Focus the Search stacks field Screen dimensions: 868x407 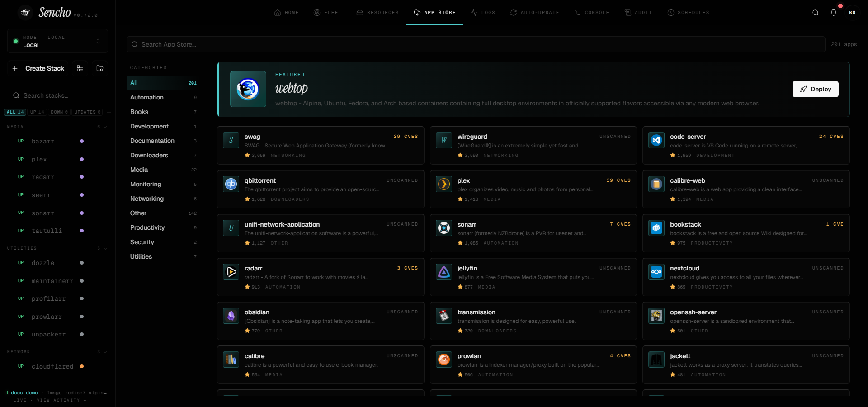(58, 95)
